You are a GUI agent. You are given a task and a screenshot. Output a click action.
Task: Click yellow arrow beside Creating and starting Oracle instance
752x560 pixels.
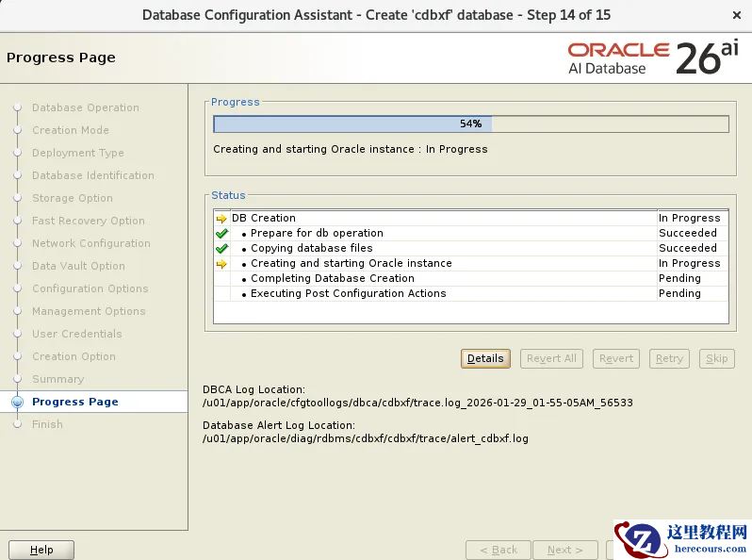221,264
